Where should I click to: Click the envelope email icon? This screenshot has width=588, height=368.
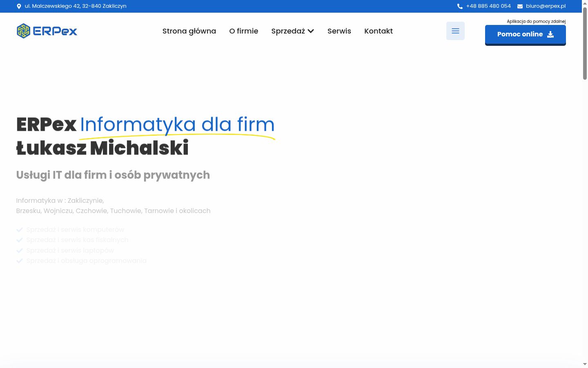pyautogui.click(x=520, y=6)
